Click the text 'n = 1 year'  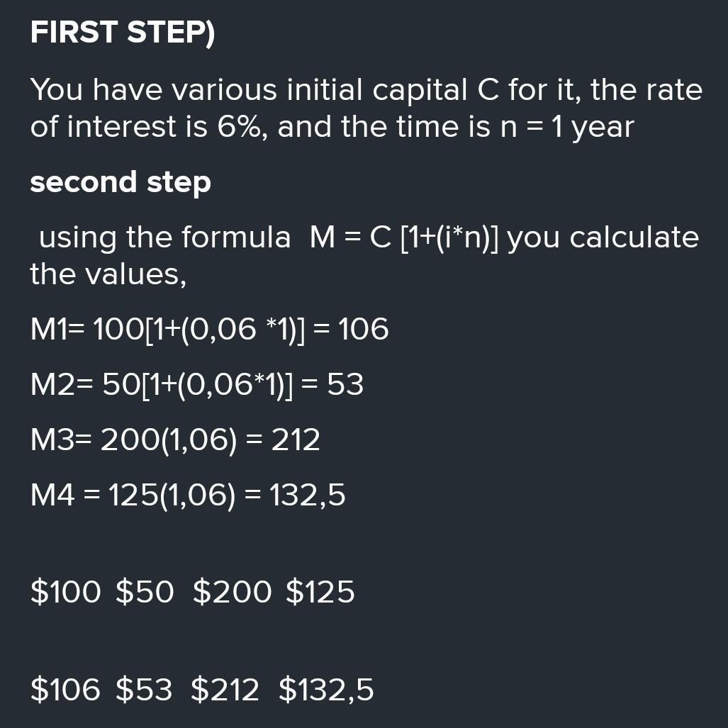tap(567, 127)
